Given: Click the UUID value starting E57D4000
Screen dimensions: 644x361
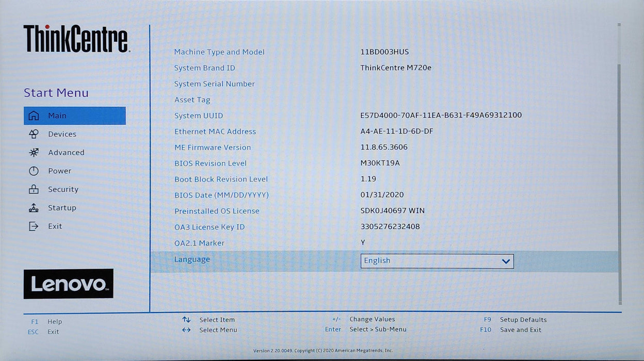Looking at the screenshot, I should (441, 116).
